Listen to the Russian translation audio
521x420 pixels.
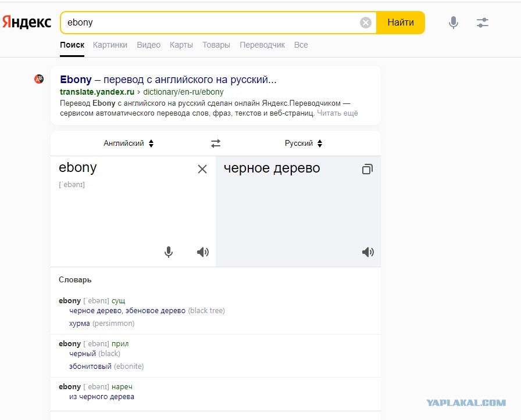(x=368, y=252)
